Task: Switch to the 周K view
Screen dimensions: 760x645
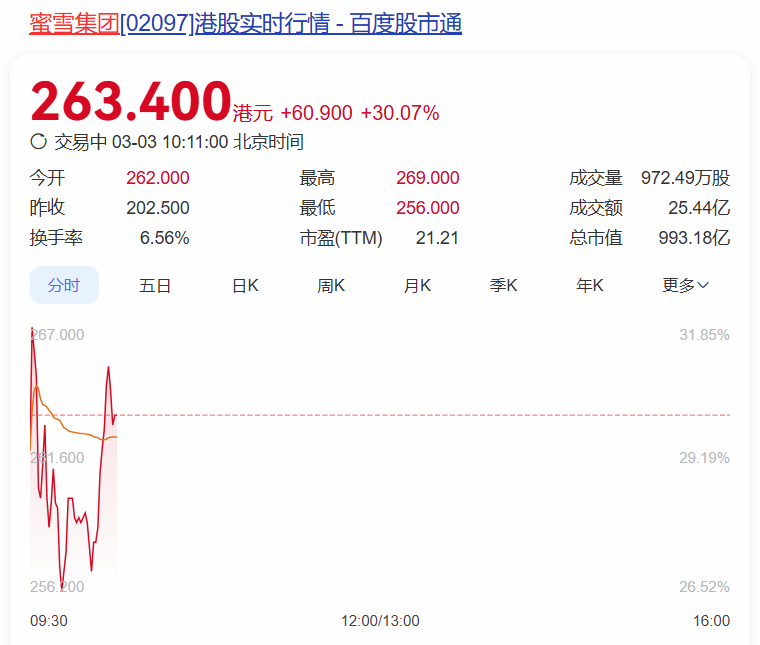Action: (x=331, y=285)
